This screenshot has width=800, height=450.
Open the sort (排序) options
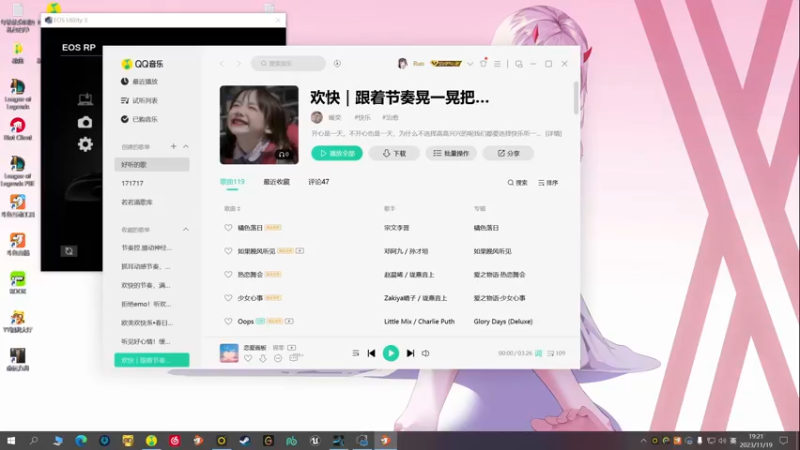pos(548,183)
